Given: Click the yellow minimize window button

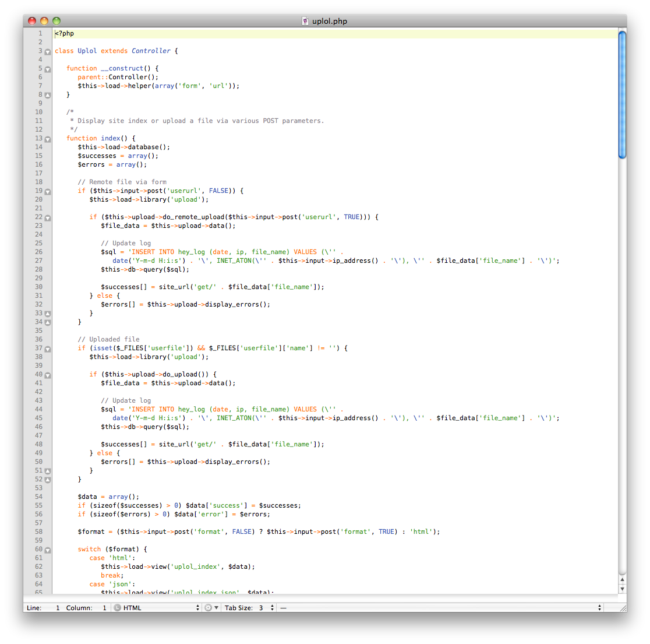Looking at the screenshot, I should 44,21.
